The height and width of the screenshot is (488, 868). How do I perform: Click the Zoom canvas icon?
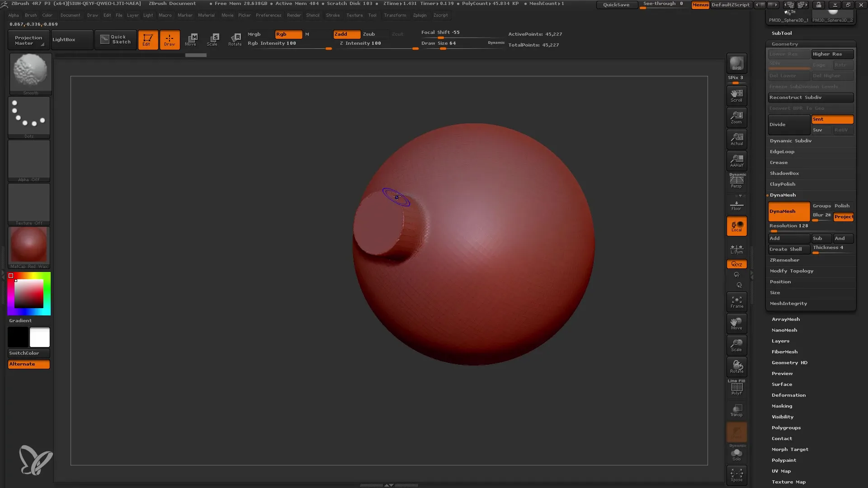click(736, 117)
